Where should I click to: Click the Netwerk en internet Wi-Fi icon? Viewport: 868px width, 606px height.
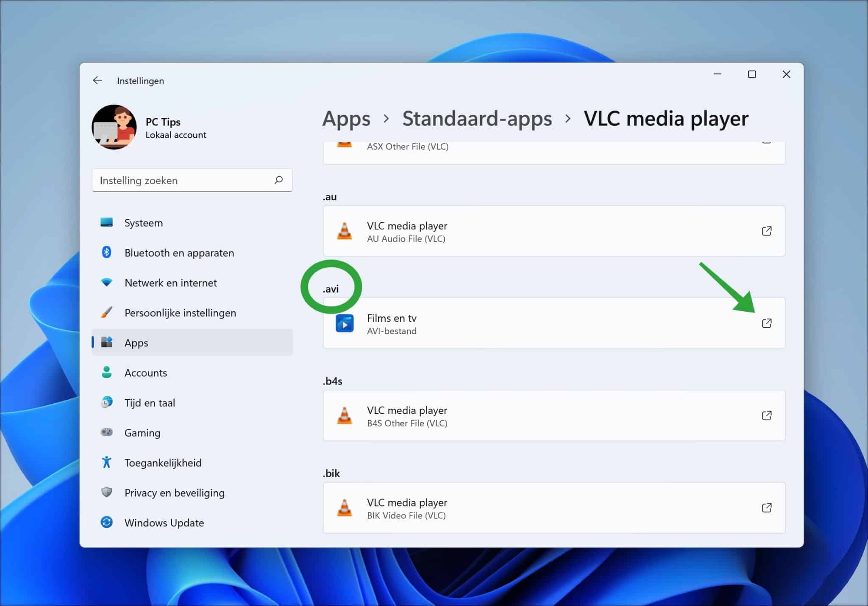pos(106,282)
